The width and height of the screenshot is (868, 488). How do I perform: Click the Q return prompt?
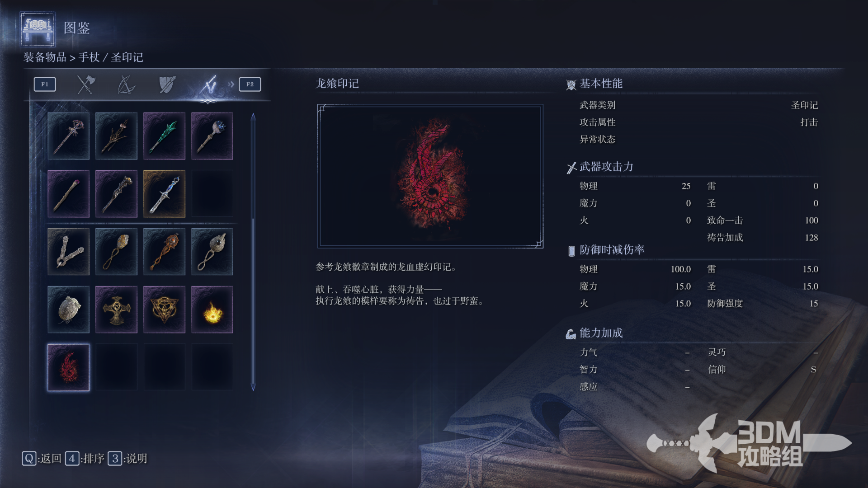[42, 459]
